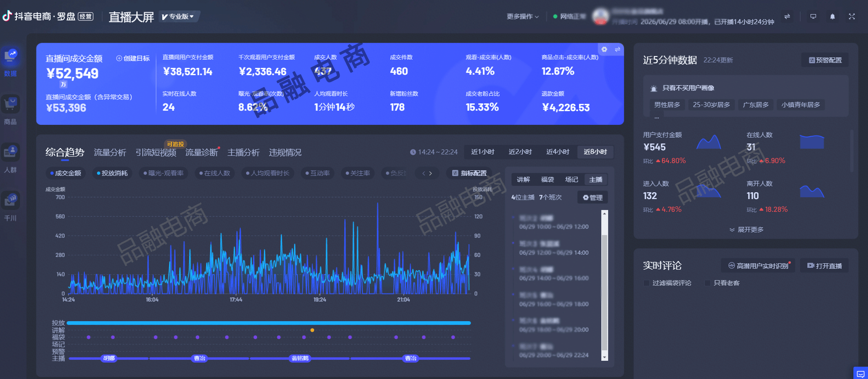This screenshot has height=379, width=868.
Task: Check the 只看老客 checkbox
Action: [708, 283]
